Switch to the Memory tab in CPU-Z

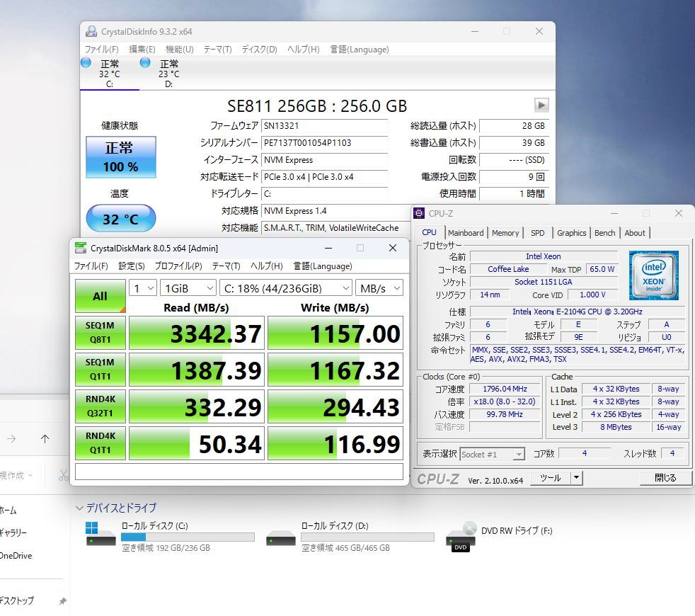pos(505,233)
